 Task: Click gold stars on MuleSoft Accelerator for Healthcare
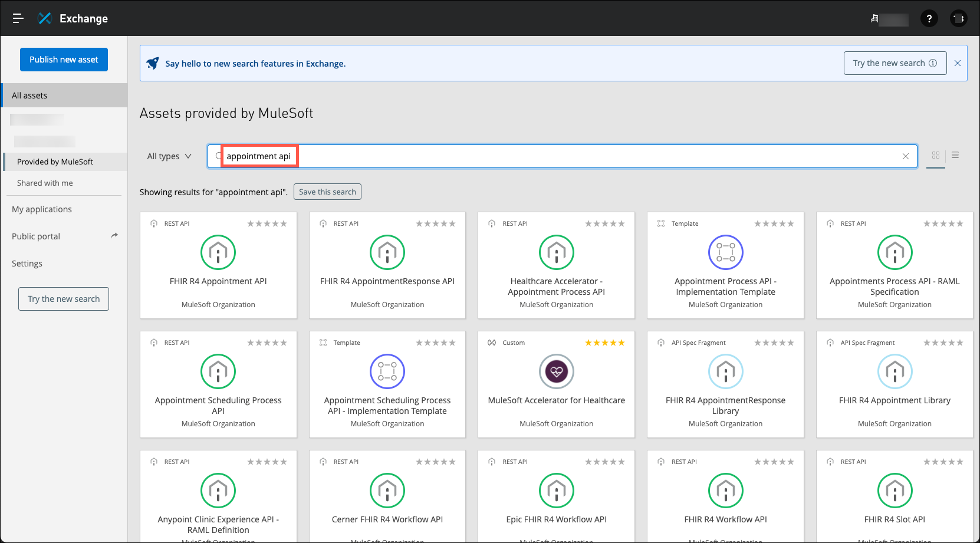(x=605, y=343)
